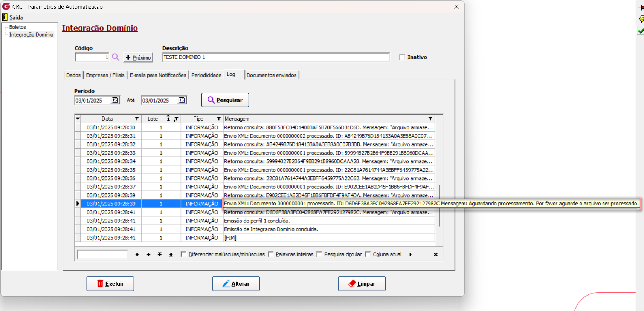Viewport: 644px width, 311px height.
Task: Click the green checkmark icon at right edge
Action: (641, 31)
